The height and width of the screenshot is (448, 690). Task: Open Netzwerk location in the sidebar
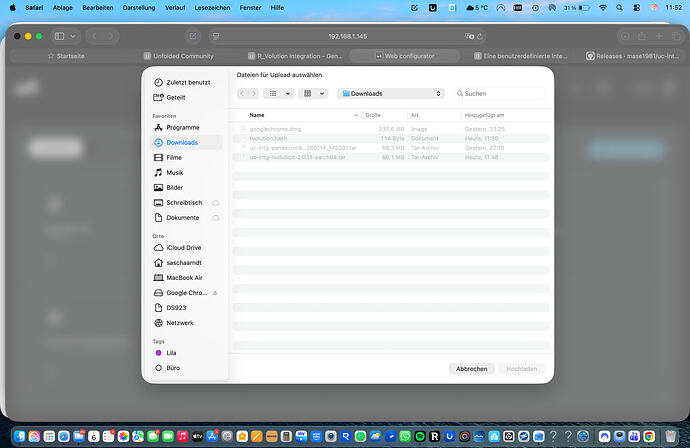click(180, 323)
